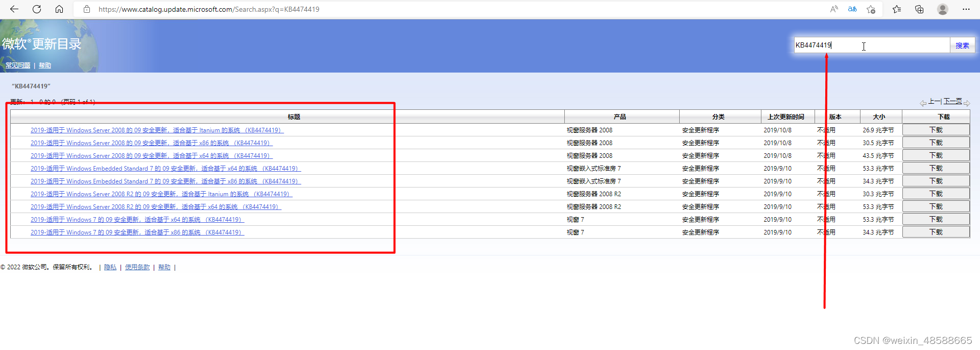The image size is (980, 350).
Task: Open the translate page icon
Action: pos(852,9)
